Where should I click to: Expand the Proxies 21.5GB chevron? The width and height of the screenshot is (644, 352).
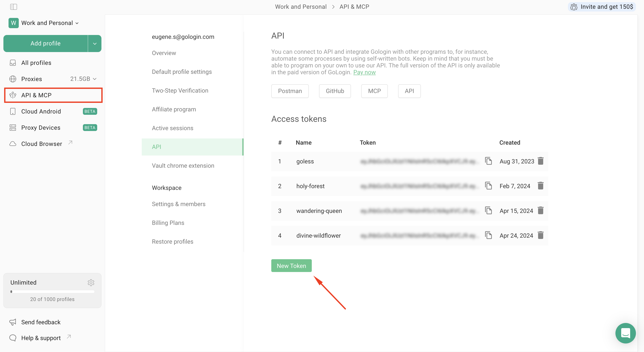[94, 79]
